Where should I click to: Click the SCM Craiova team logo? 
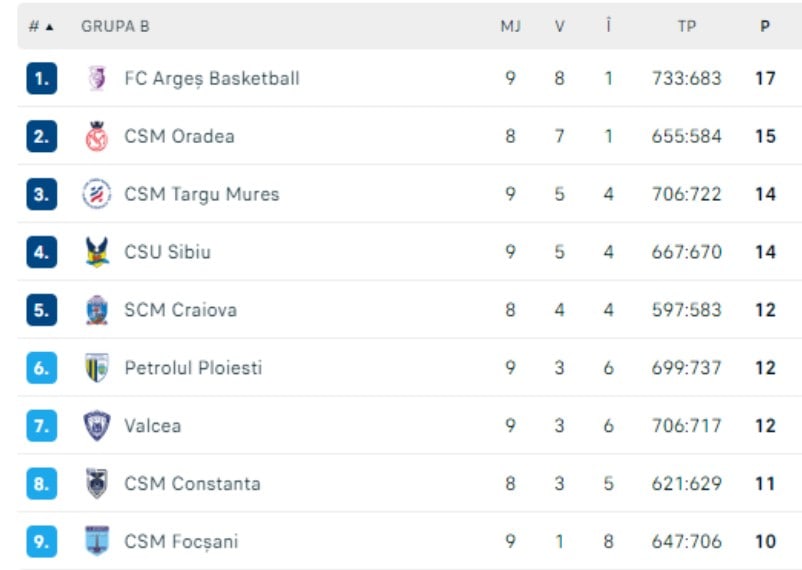[x=97, y=310]
